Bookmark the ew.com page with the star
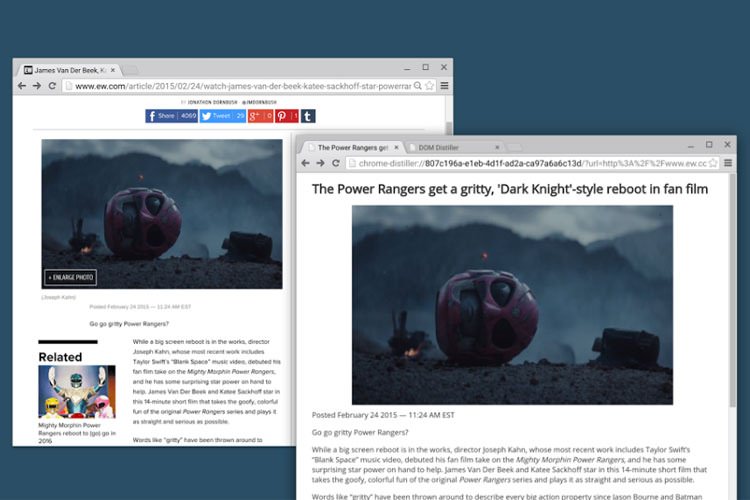The width and height of the screenshot is (750, 500). [x=430, y=86]
